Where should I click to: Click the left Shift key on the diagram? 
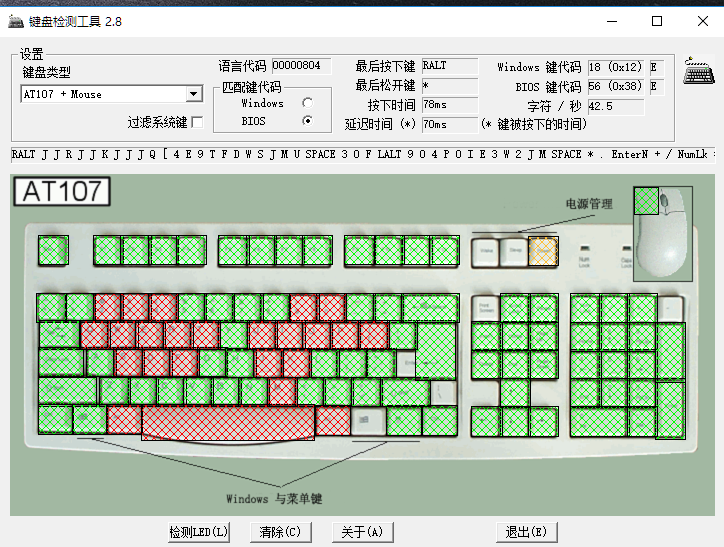68,391
